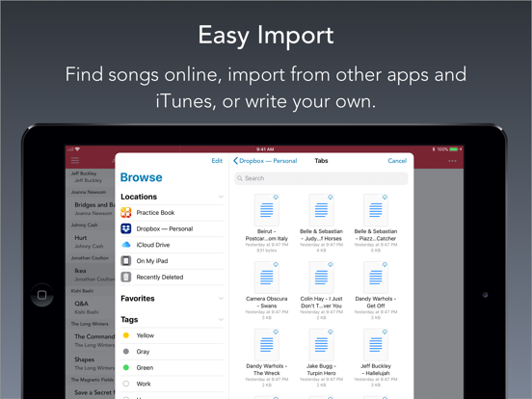Collapse the Locations section chevron
This screenshot has height=399, width=532.
pos(221,197)
